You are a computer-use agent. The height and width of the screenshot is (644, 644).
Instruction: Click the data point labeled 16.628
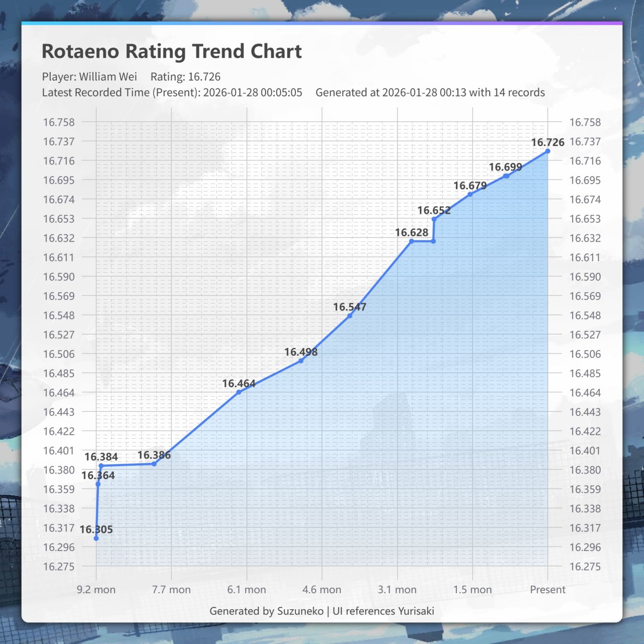click(x=412, y=241)
